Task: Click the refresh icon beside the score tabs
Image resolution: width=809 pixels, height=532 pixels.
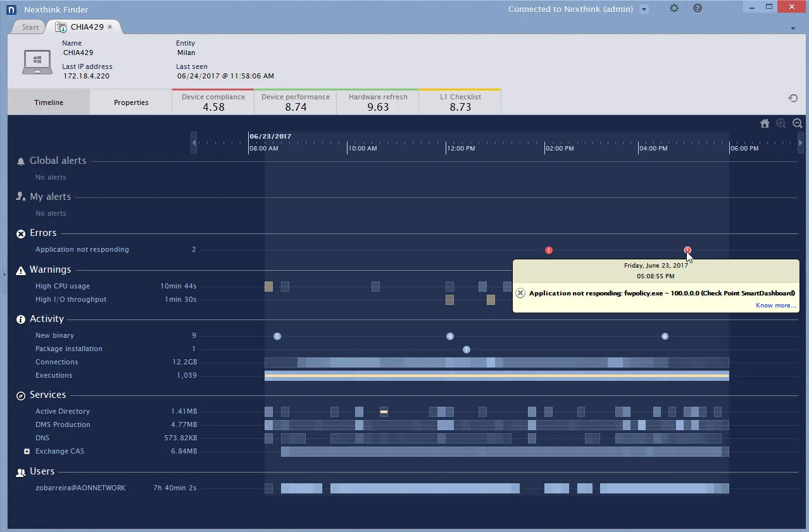Action: point(793,98)
